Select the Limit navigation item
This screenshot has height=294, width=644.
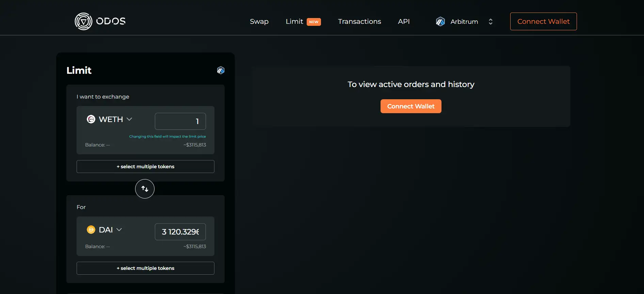click(x=294, y=21)
